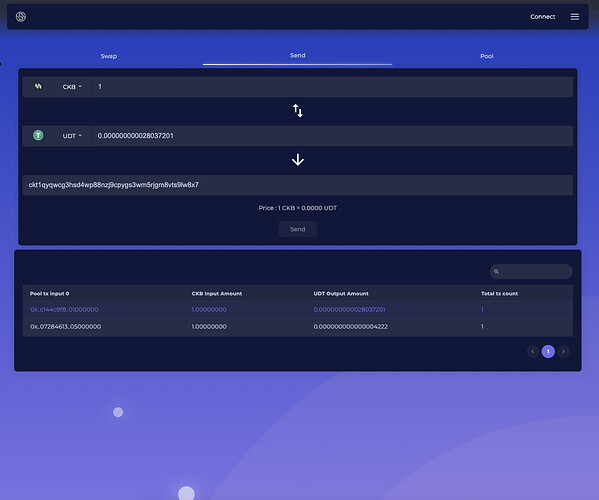Expand the CKB token dropdown
Viewport: 599px width, 500px height.
pyautogui.click(x=72, y=87)
